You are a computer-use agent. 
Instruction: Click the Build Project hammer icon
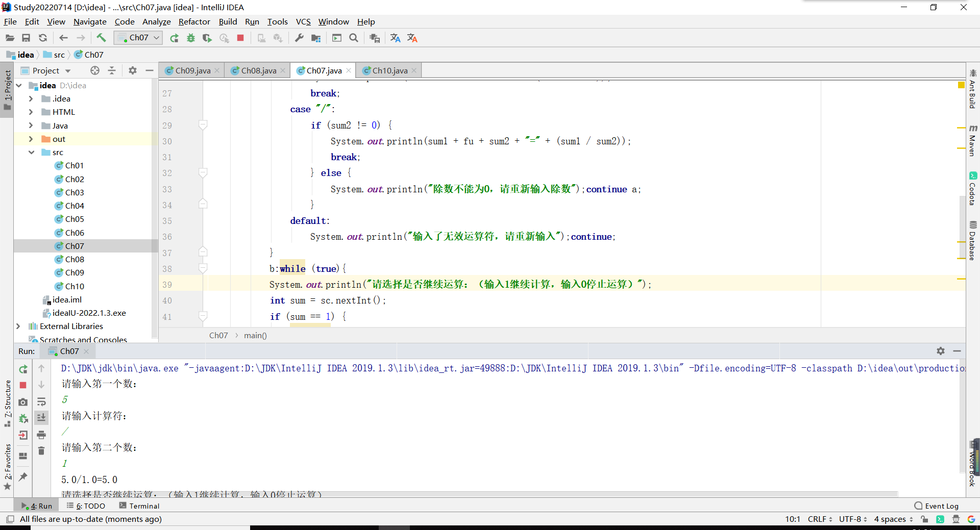pos(101,38)
